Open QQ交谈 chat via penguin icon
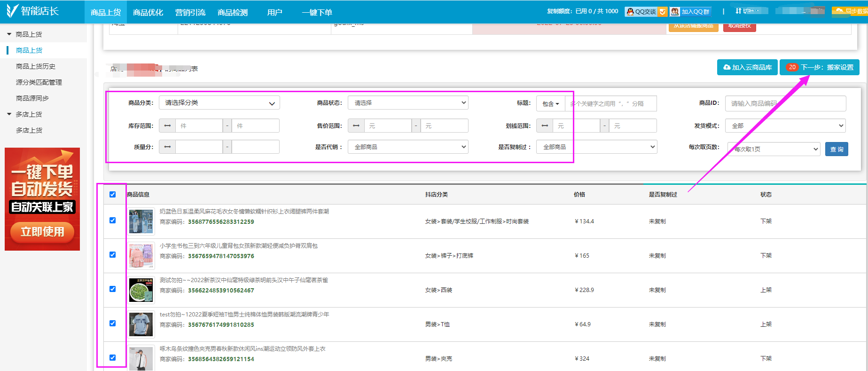This screenshot has height=371, width=868. coord(630,12)
